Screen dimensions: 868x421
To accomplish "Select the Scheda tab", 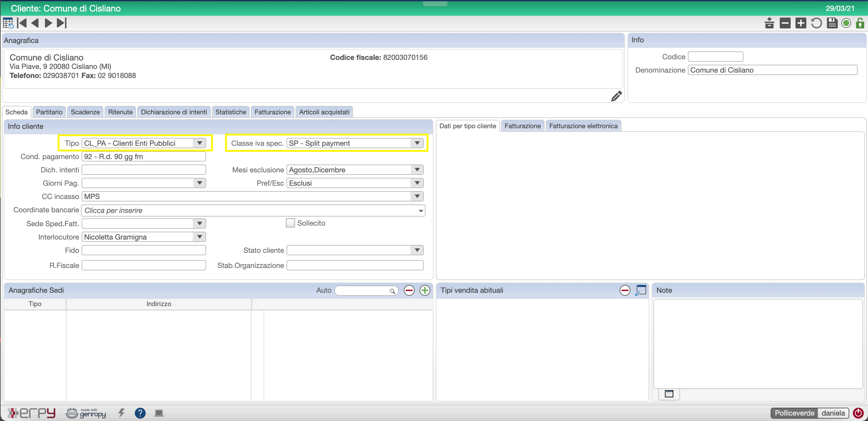I will 17,112.
